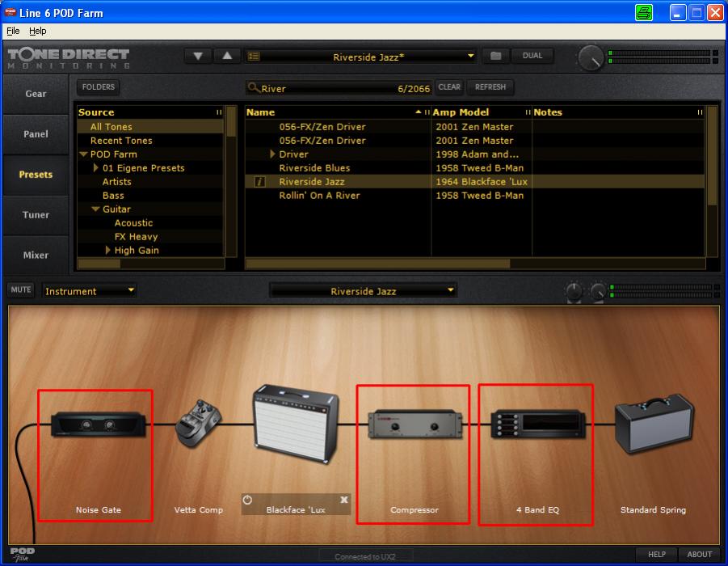The width and height of the screenshot is (728, 566).
Task: Switch to the Gear tab
Action: [36, 94]
